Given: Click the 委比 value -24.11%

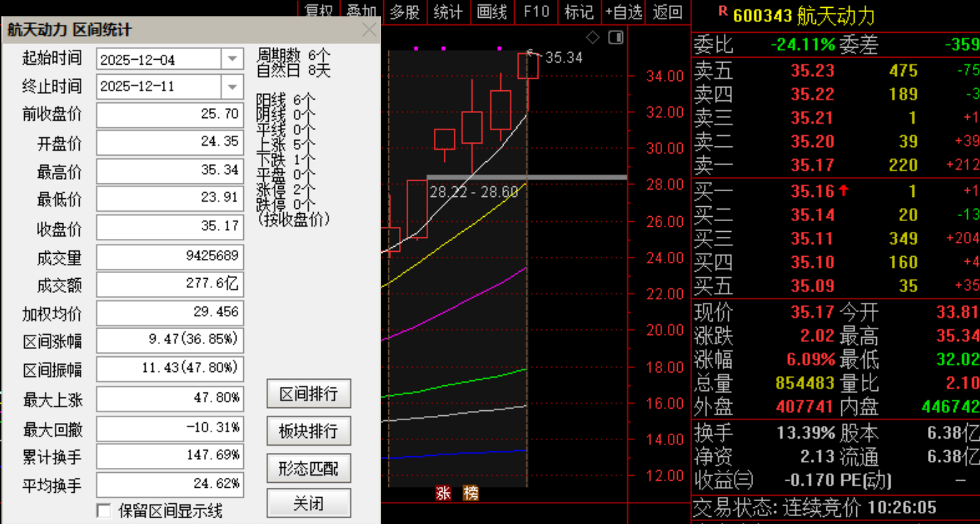Looking at the screenshot, I should click(803, 44).
